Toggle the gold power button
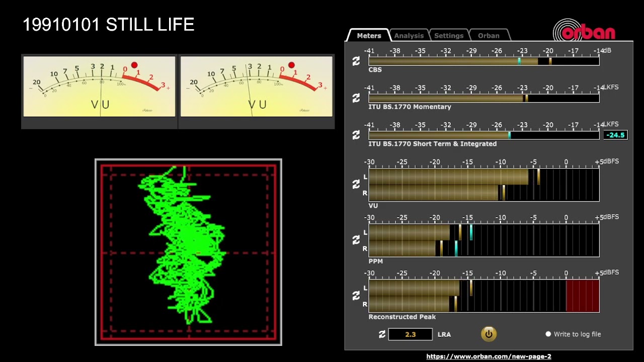This screenshot has width=644, height=362. pyautogui.click(x=489, y=334)
